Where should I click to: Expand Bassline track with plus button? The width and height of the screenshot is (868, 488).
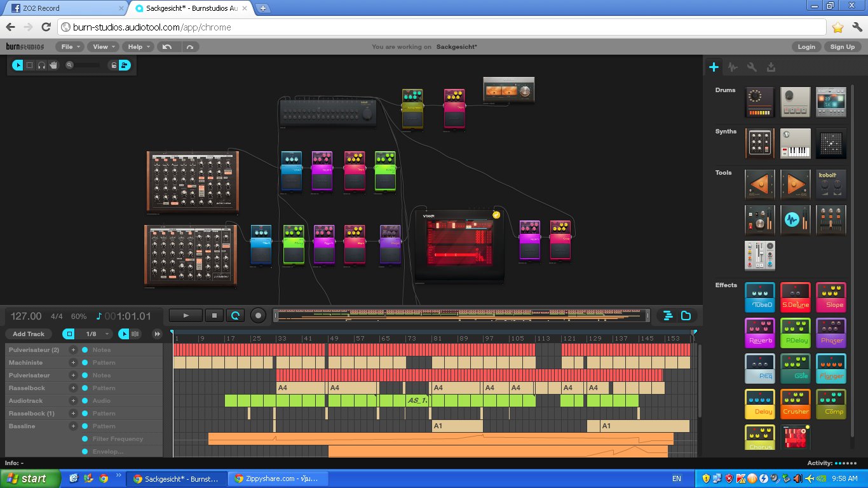click(x=73, y=426)
